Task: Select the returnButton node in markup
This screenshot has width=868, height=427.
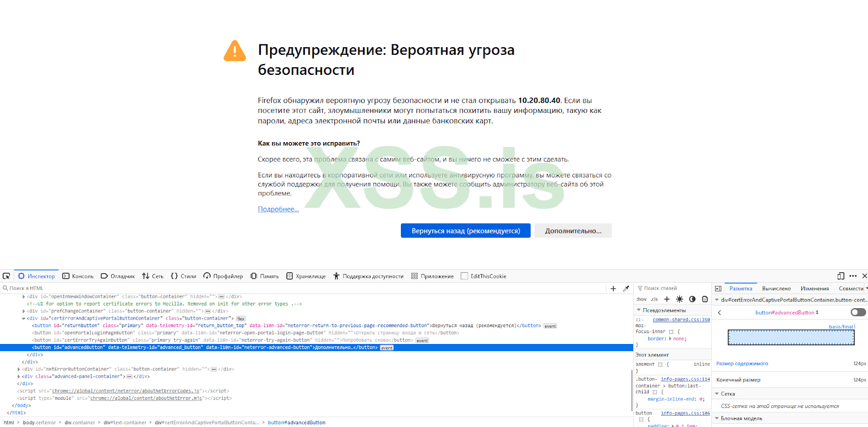Action: click(x=287, y=326)
